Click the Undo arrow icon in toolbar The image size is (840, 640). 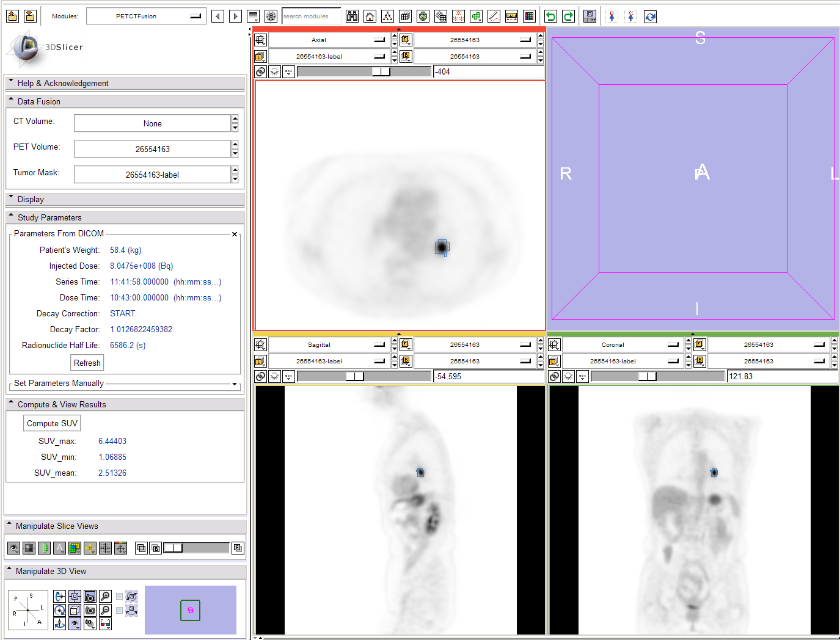pos(550,16)
